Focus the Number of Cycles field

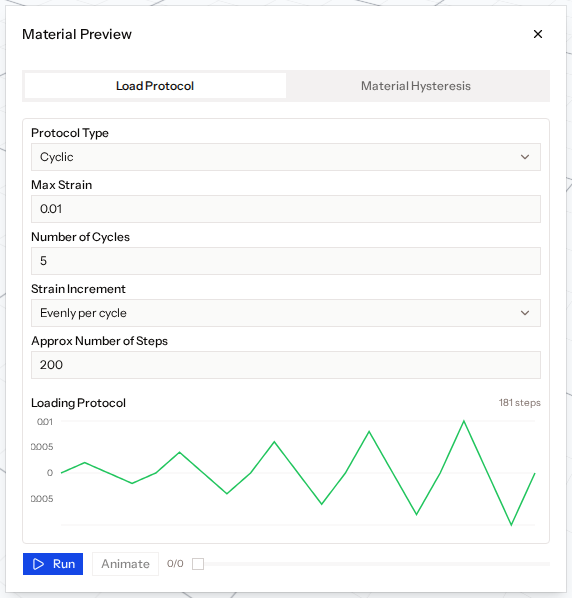point(286,261)
